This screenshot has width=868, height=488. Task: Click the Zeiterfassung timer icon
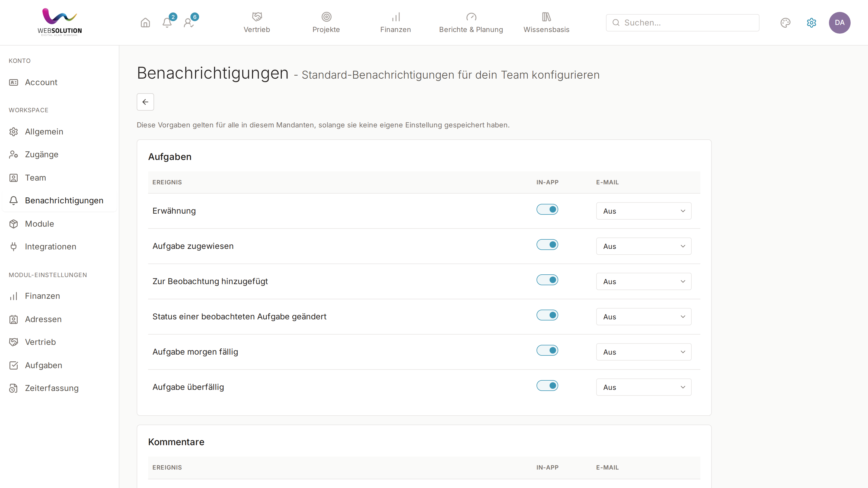point(14,388)
